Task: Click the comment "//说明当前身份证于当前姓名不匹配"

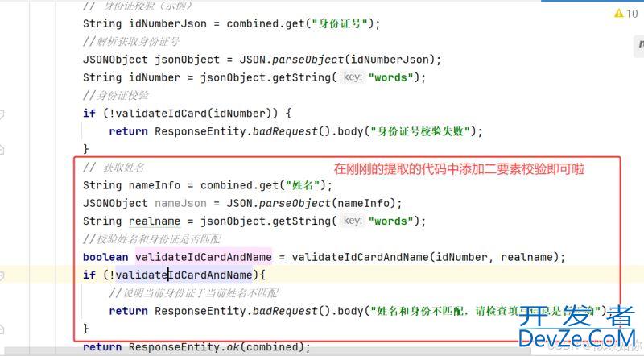Action: [x=194, y=292]
